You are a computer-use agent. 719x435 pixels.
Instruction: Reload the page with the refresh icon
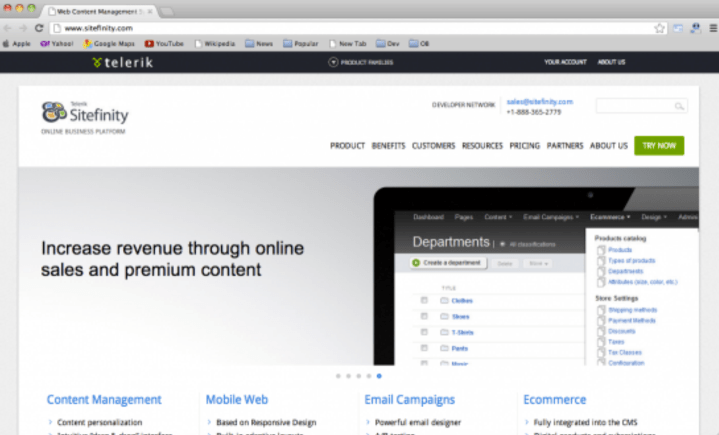[39, 28]
